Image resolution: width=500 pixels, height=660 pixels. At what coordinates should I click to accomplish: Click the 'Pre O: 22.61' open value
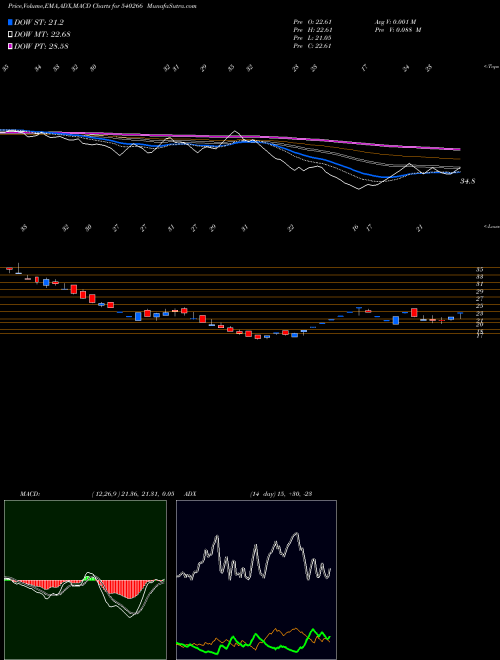(x=312, y=22)
